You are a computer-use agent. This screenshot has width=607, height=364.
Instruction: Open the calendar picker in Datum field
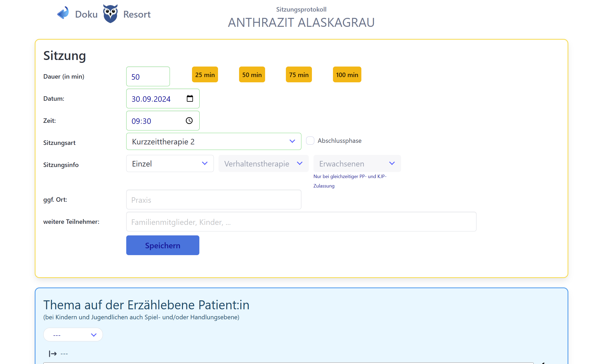pyautogui.click(x=190, y=99)
